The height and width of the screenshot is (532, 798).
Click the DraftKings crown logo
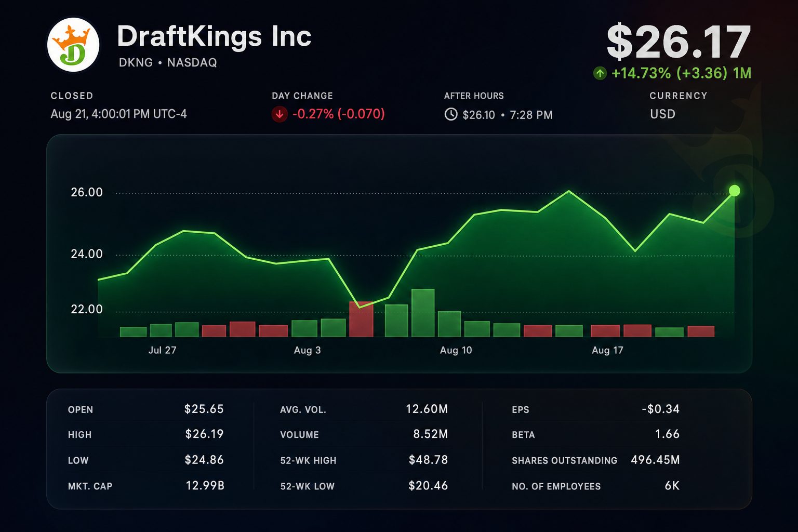click(x=73, y=45)
